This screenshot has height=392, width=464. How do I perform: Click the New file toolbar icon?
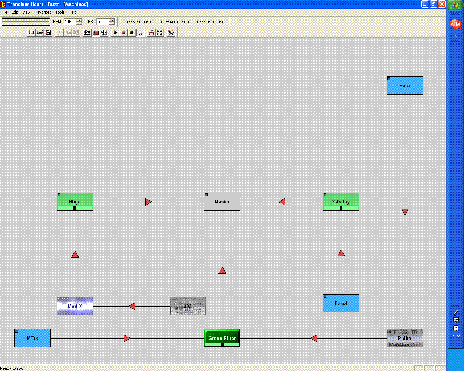pyautogui.click(x=32, y=33)
